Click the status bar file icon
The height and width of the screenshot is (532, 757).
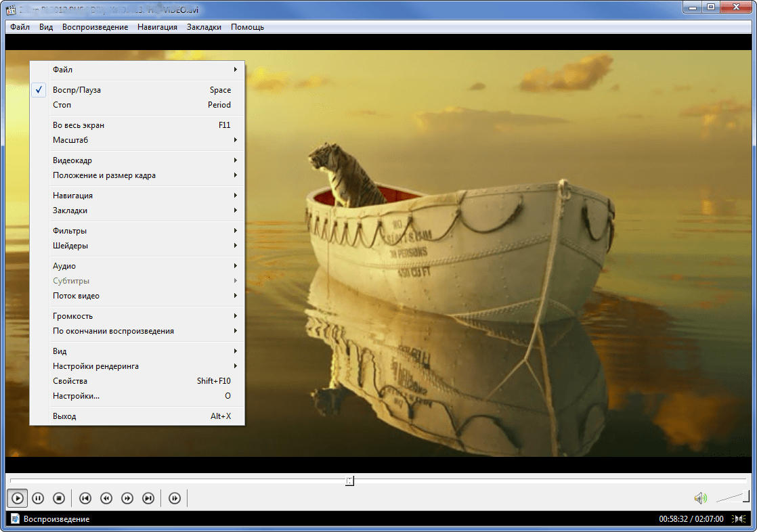click(x=15, y=519)
